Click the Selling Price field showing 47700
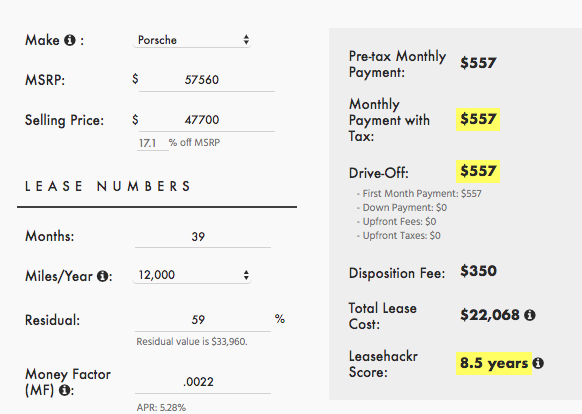This screenshot has height=414, width=582. coord(207,120)
